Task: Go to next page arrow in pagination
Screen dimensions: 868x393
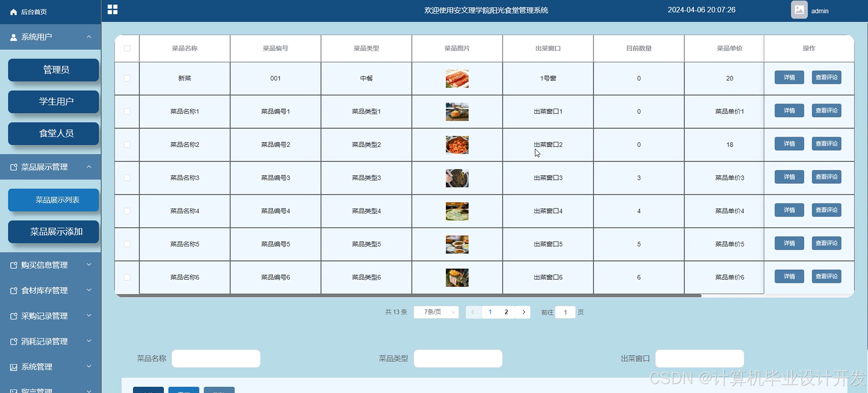Action: pos(524,312)
